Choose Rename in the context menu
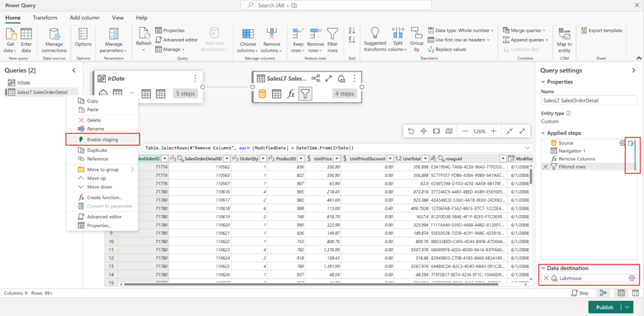 (103, 129)
